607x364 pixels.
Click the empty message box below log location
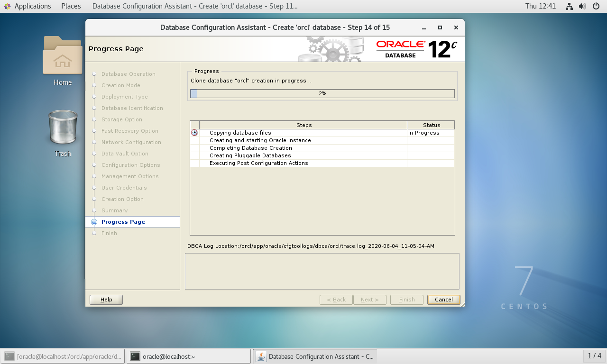coord(322,271)
